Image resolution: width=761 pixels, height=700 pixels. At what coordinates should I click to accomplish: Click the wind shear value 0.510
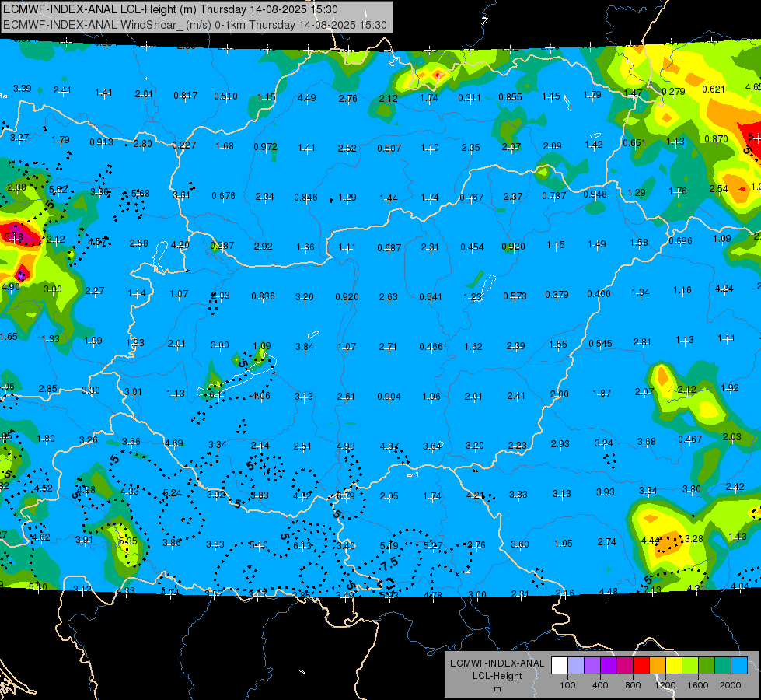click(x=226, y=96)
